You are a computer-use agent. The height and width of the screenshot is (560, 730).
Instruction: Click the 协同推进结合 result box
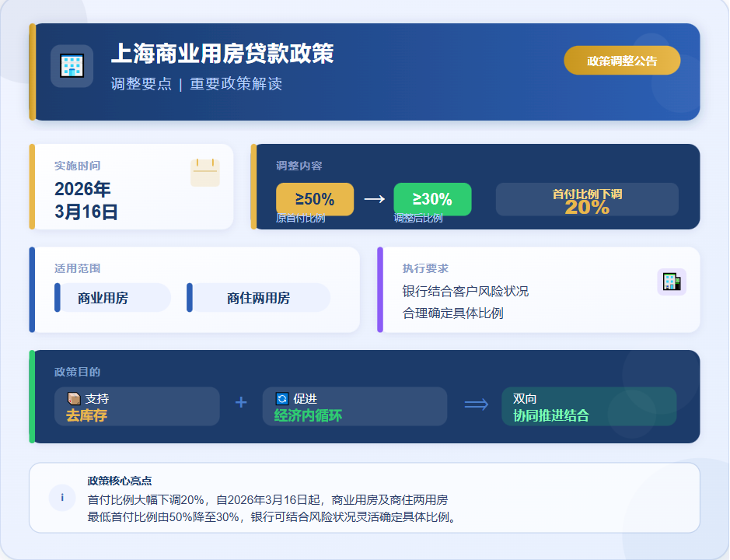pos(589,406)
